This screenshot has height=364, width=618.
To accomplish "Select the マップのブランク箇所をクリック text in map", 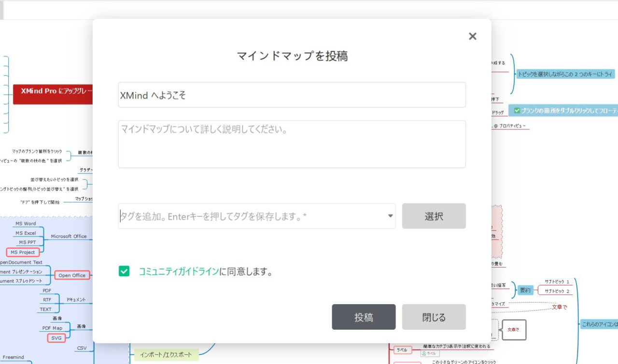I will point(37,151).
